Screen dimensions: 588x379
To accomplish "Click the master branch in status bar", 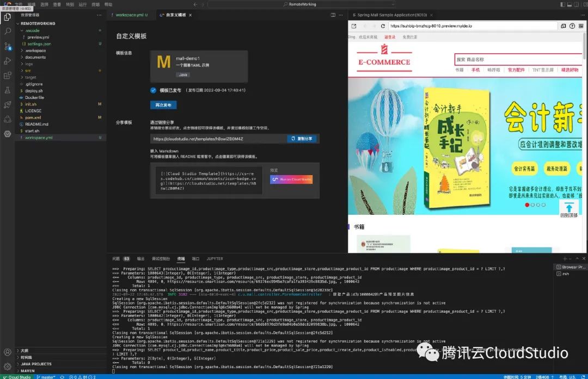I will click(46, 377).
